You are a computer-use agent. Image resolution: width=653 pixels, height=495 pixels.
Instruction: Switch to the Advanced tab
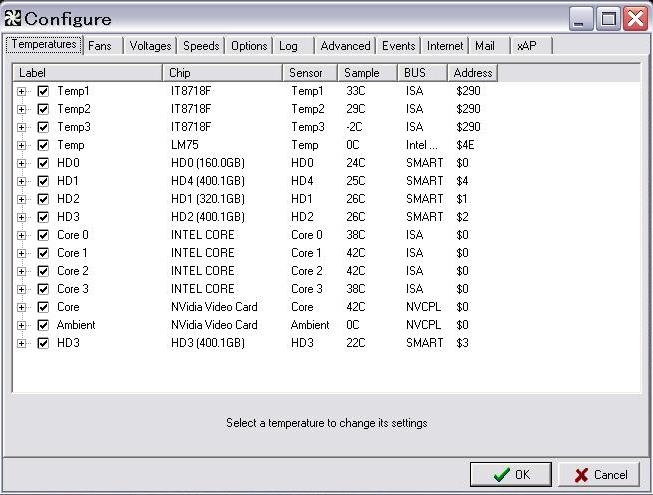(345, 45)
